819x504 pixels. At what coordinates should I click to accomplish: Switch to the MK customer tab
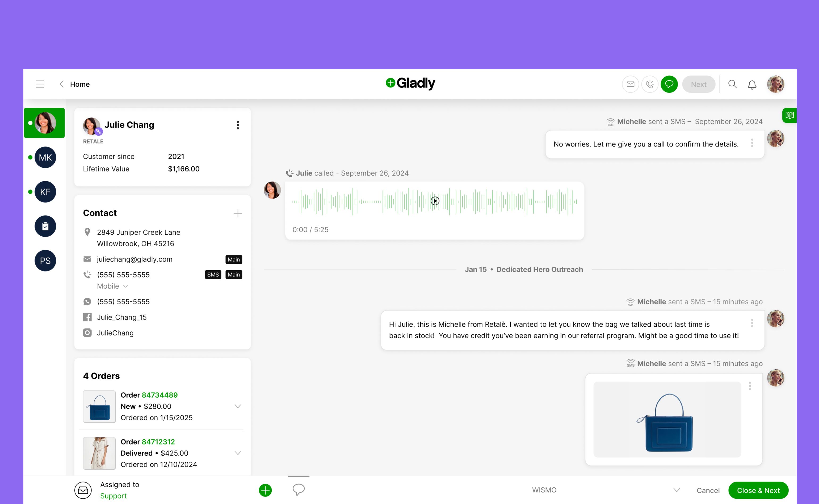[45, 157]
